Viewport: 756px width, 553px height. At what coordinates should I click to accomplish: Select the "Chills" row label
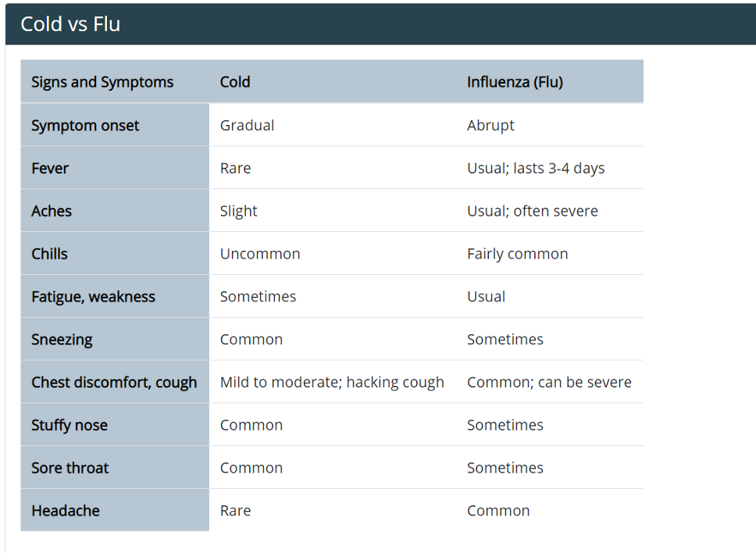(49, 255)
